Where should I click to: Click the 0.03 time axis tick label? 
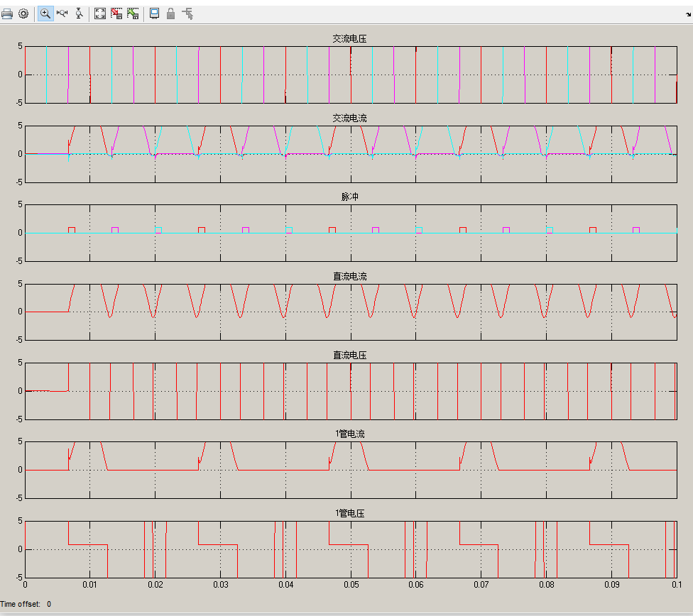[x=221, y=585]
